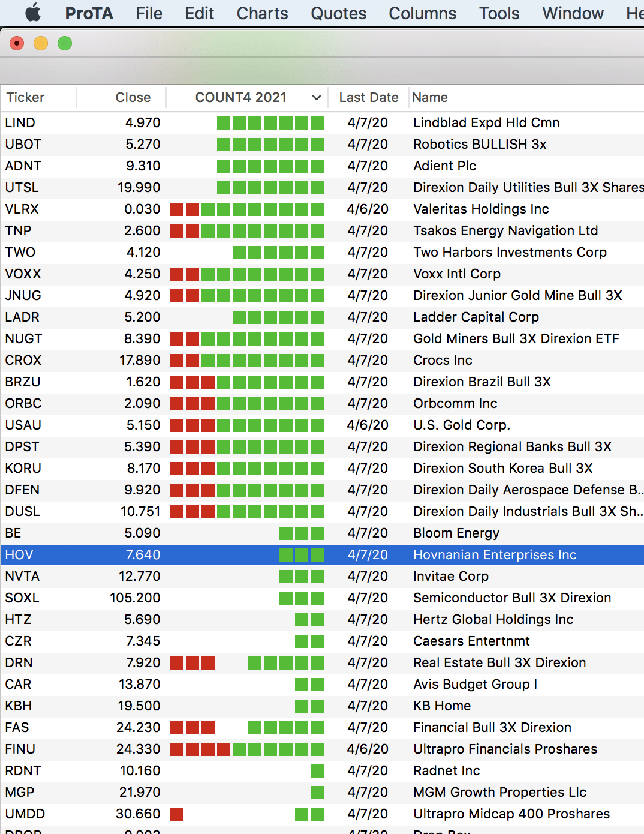
Task: Click the green zoom window button
Action: [65, 43]
